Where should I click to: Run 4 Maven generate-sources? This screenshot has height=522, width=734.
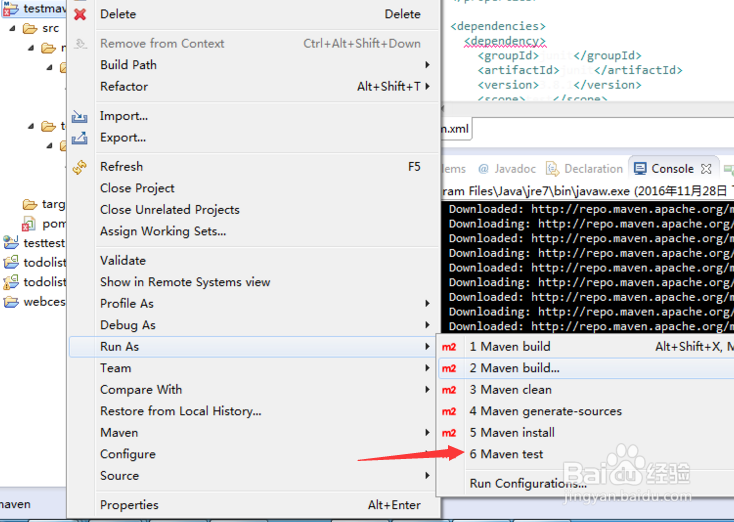[586, 412]
